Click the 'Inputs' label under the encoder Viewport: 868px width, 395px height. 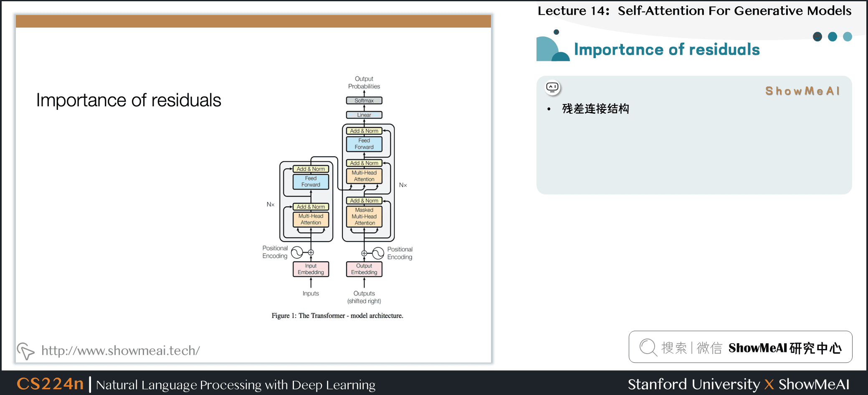click(311, 293)
